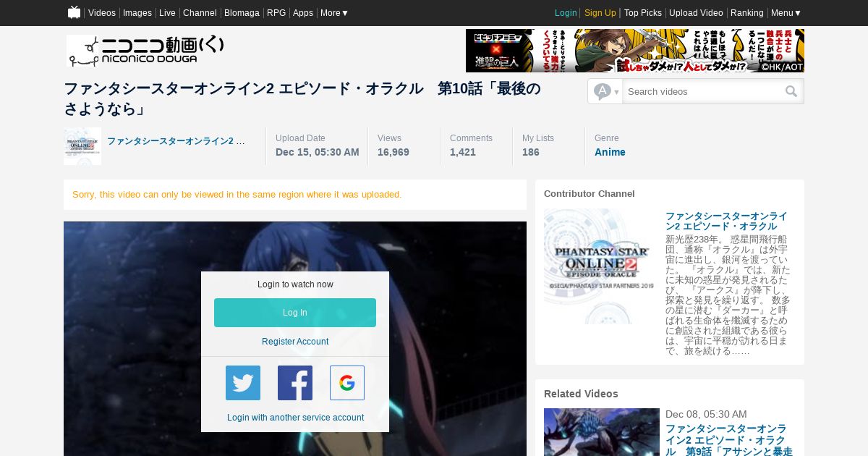The height and width of the screenshot is (456, 868).
Task: Go to Top Picks
Action: (x=643, y=13)
